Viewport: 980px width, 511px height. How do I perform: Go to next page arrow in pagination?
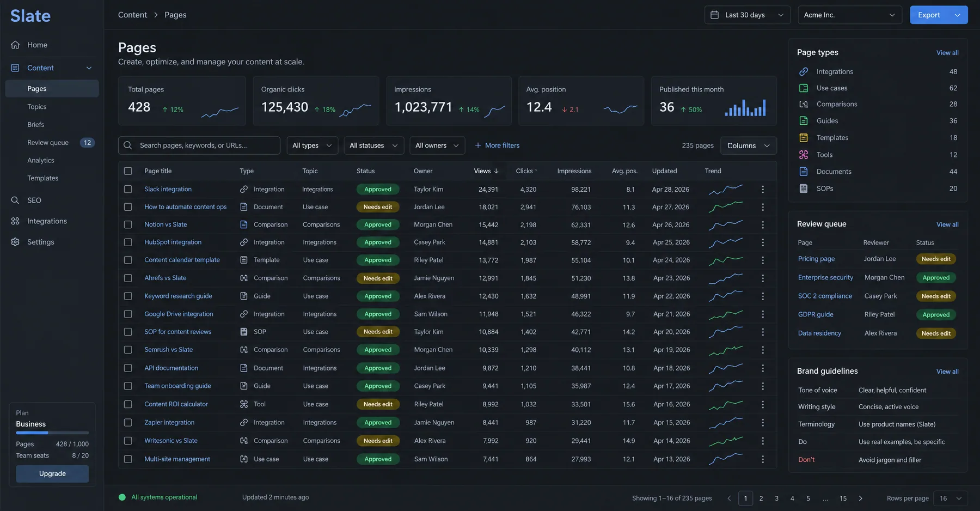[860, 498]
